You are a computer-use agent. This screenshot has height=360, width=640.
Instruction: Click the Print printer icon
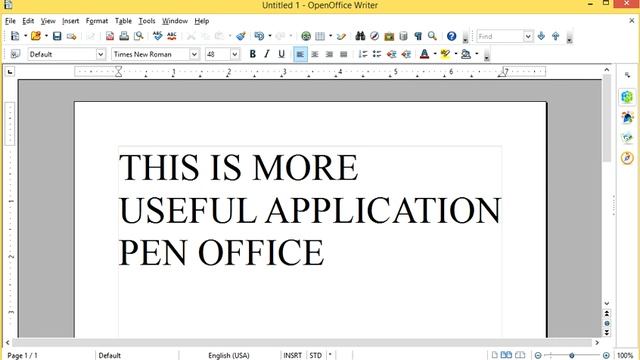pos(124,36)
